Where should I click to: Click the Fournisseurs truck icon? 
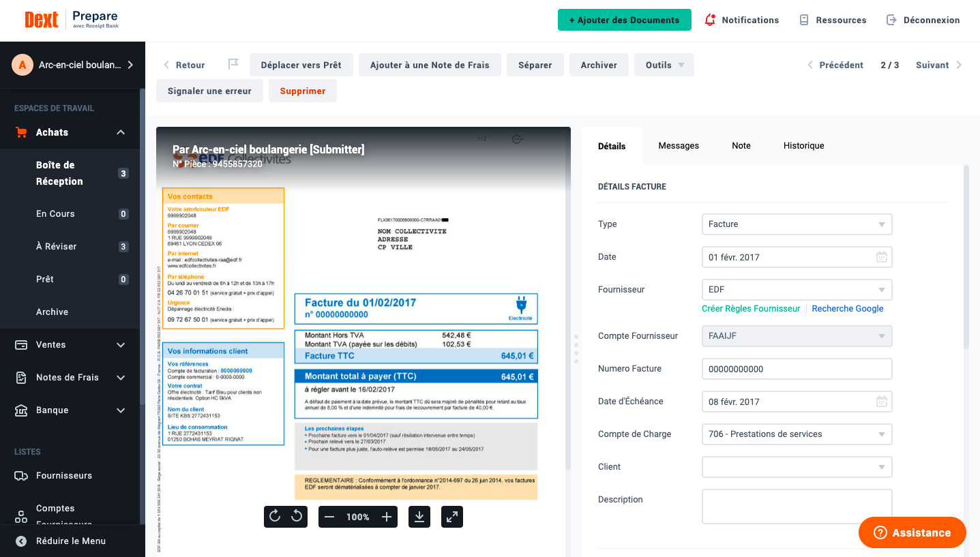[21, 476]
